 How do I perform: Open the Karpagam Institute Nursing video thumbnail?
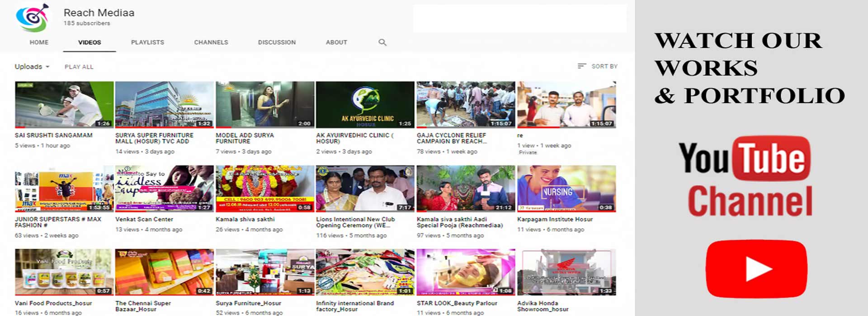[x=566, y=189]
